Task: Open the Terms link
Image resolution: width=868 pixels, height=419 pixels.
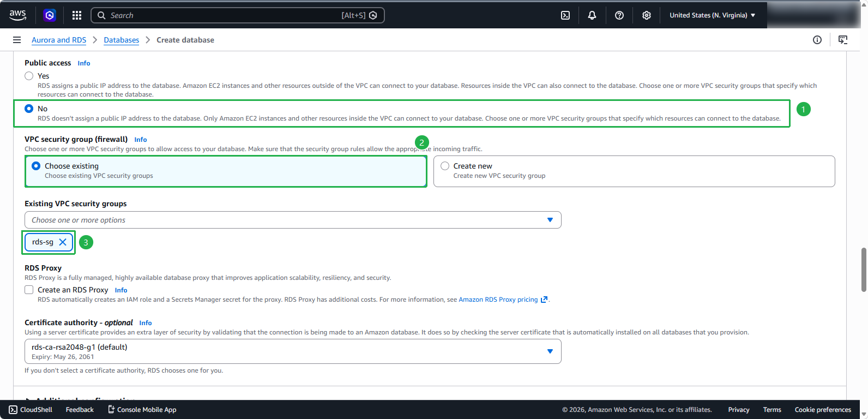Action: tap(772, 410)
